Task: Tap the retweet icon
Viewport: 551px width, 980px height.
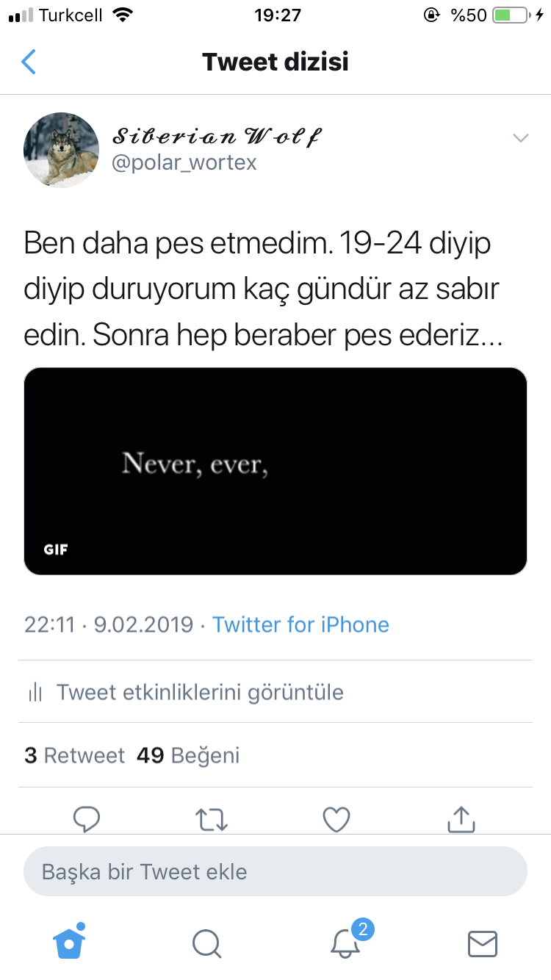Action: 213,819
